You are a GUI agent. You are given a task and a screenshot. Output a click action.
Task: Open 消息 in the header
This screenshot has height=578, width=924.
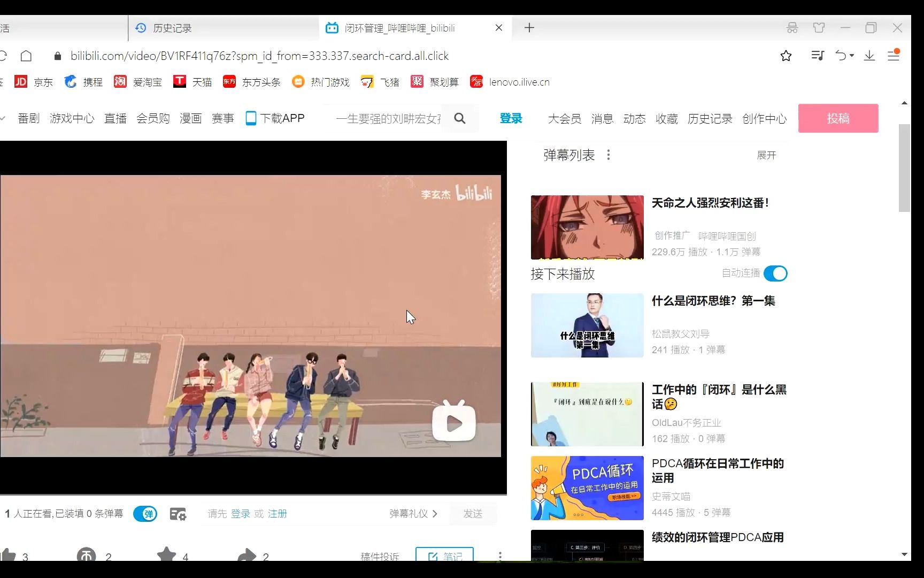pyautogui.click(x=602, y=118)
